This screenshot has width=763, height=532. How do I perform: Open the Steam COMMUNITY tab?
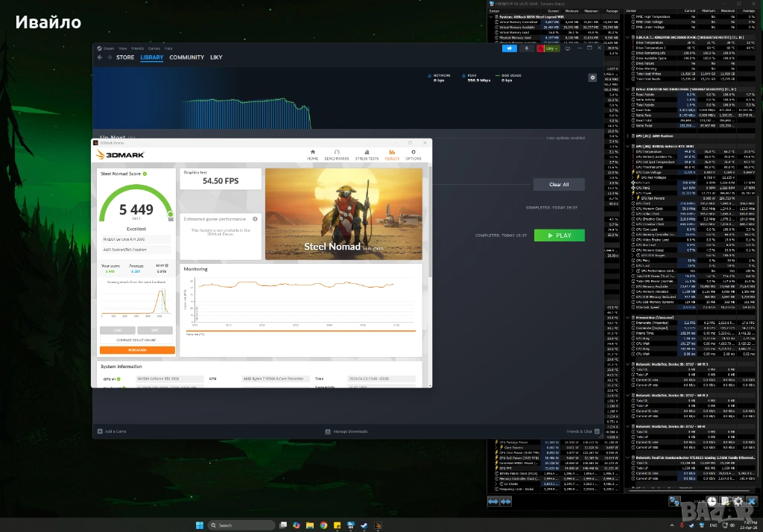(186, 57)
